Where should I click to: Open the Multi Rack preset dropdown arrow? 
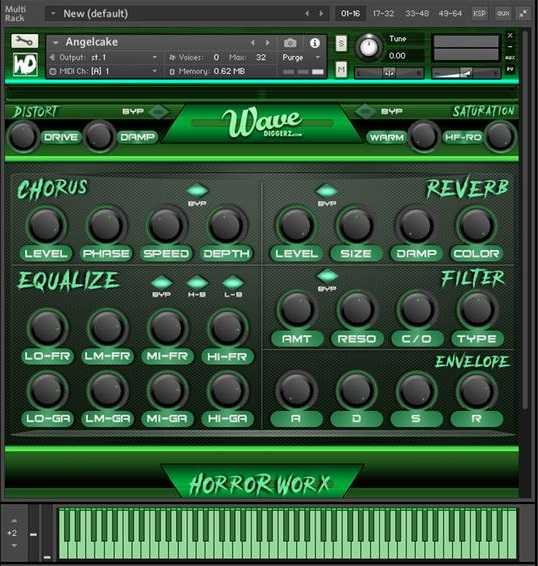coord(53,14)
